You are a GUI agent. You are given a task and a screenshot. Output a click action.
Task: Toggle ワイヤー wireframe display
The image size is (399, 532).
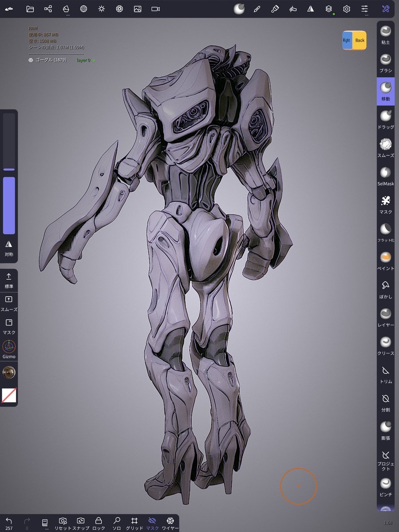(170, 524)
